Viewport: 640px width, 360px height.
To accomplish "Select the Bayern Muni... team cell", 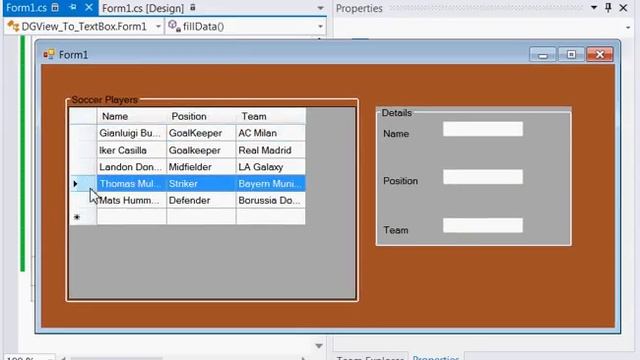I will point(271,184).
